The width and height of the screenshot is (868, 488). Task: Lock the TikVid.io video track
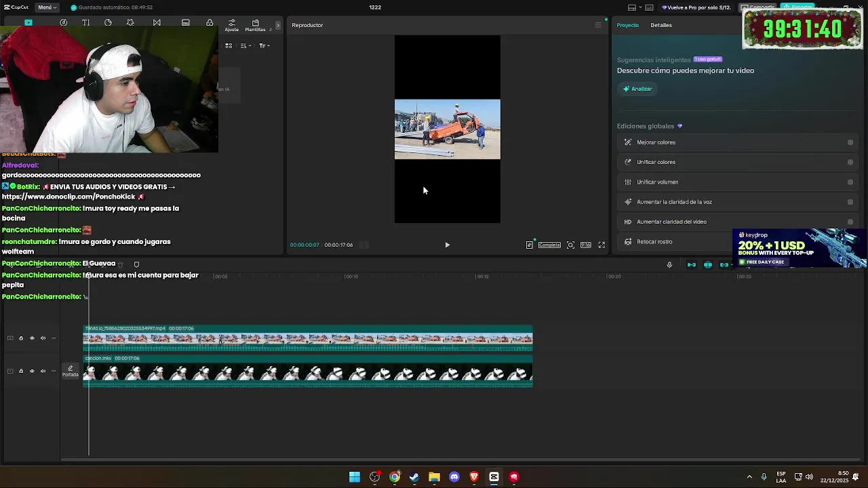(20, 338)
